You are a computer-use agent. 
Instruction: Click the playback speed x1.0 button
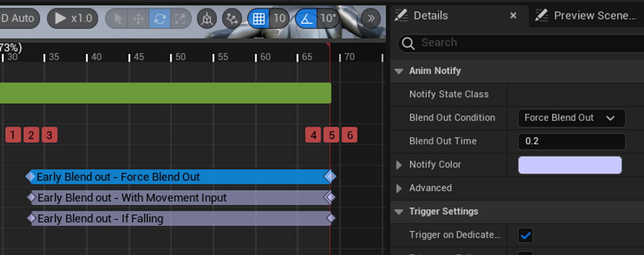[x=72, y=18]
